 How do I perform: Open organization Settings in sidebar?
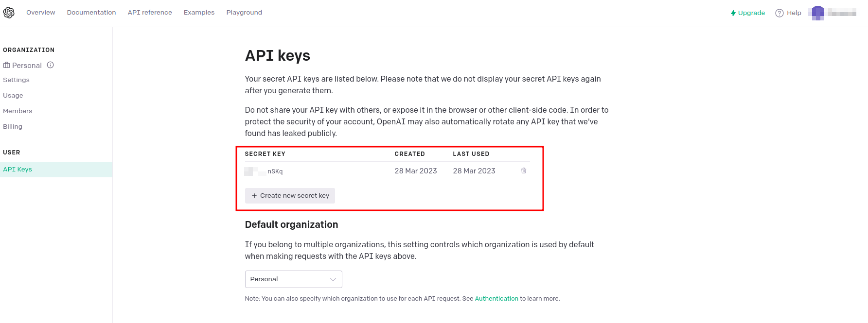coord(16,80)
